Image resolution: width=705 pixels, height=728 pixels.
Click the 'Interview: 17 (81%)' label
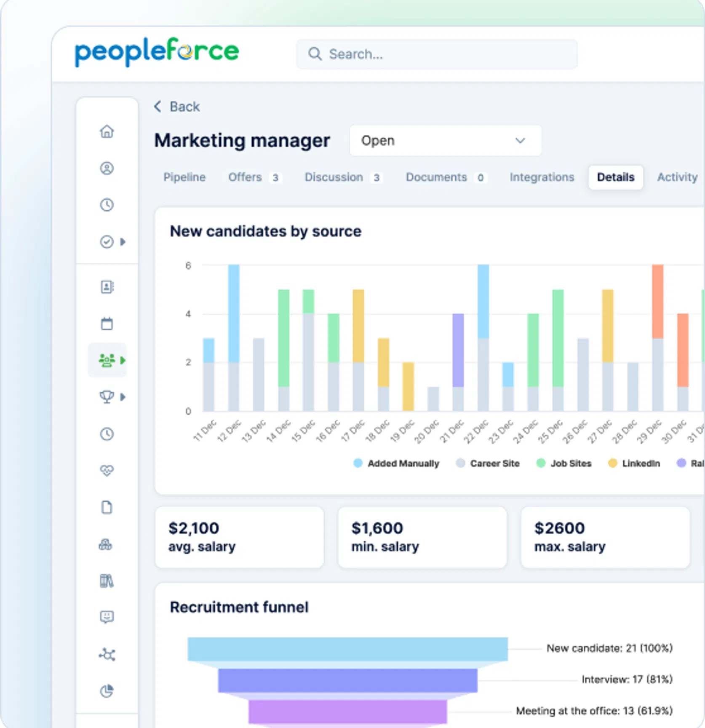pyautogui.click(x=627, y=680)
